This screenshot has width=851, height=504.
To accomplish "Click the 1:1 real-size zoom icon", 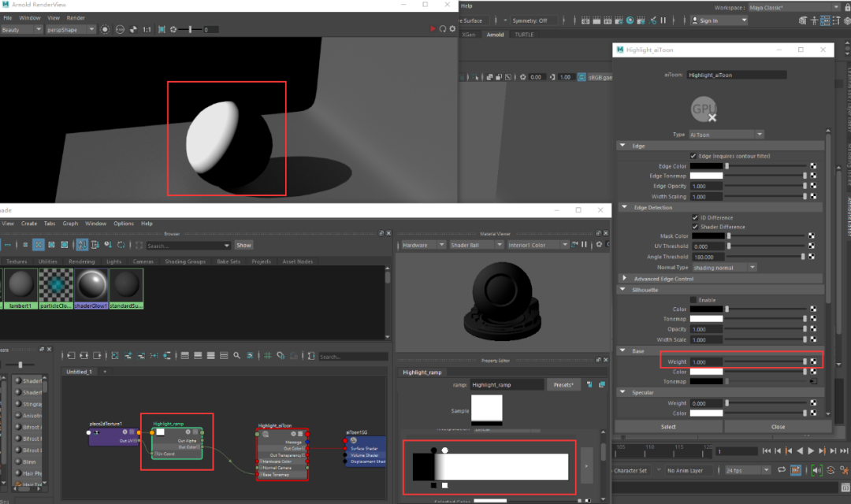I will pyautogui.click(x=146, y=29).
